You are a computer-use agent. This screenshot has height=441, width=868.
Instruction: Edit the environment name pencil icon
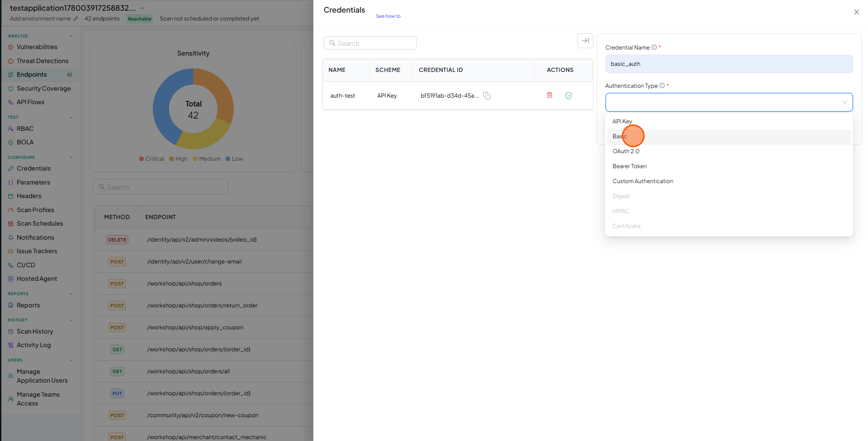tap(76, 19)
